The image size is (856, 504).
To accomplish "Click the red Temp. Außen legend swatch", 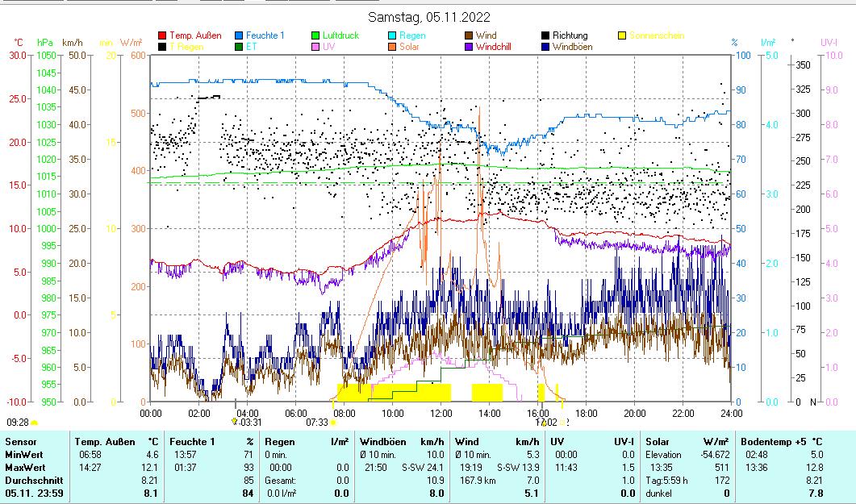I will click(162, 35).
